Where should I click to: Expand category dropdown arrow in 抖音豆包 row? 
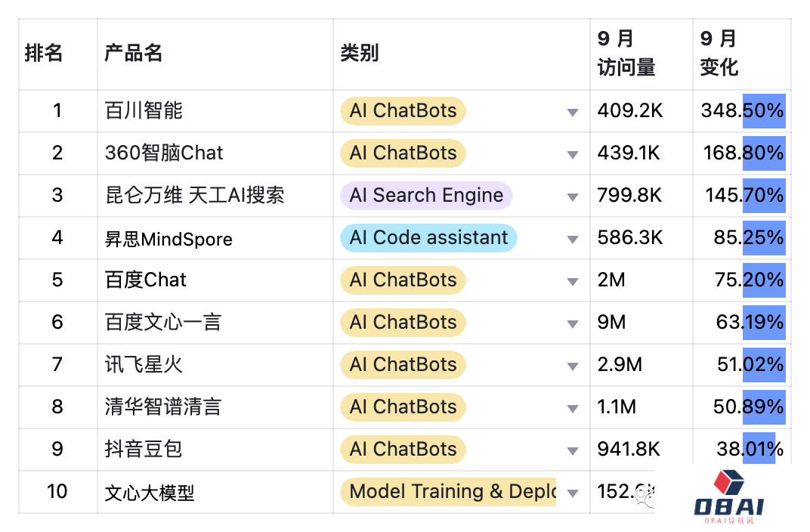pos(572,451)
